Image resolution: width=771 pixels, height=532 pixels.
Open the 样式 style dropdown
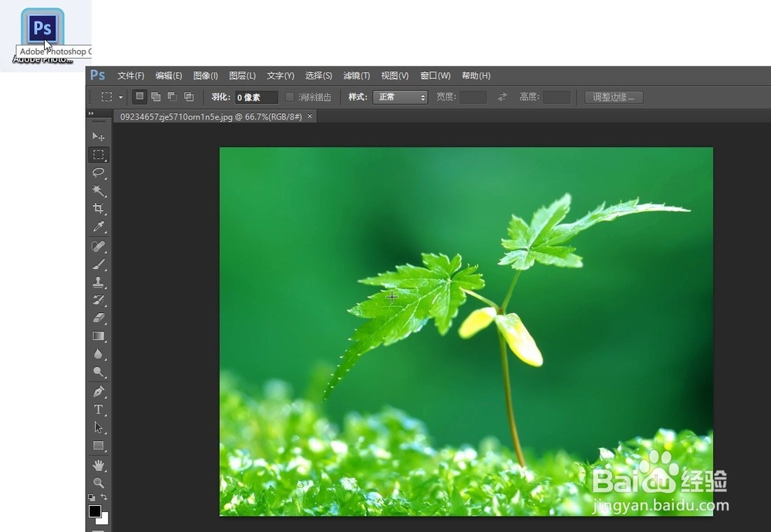[x=399, y=97]
